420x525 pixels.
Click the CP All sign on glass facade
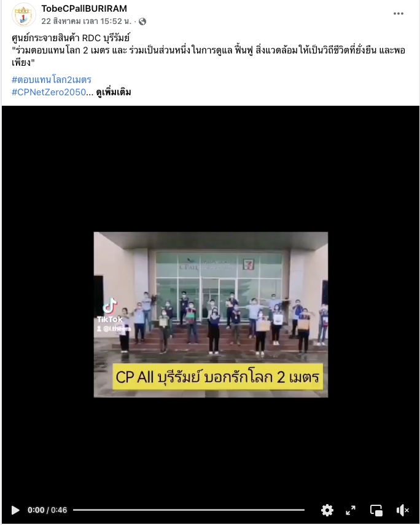189,267
